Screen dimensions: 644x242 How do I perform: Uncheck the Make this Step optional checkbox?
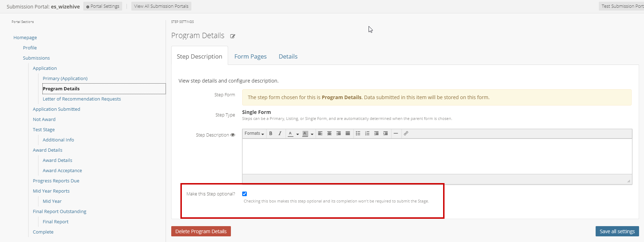pyautogui.click(x=244, y=194)
